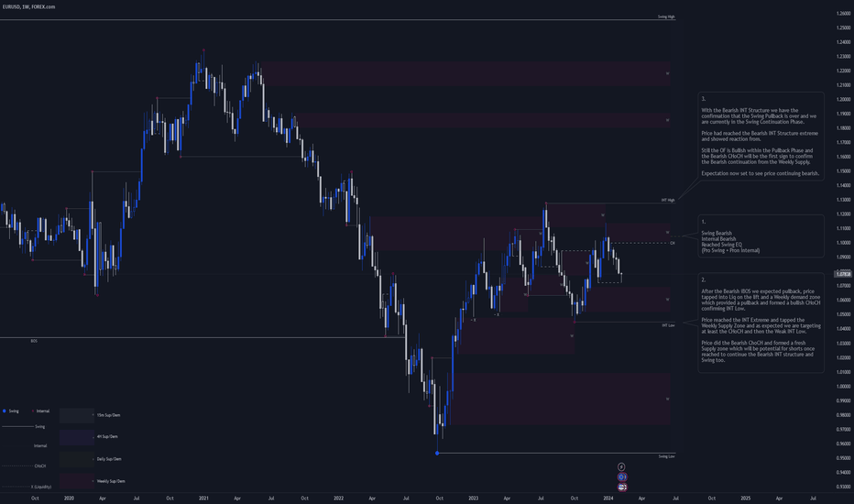
Task: Click the 4H Sup/Dem legend swatch
Action: (76, 437)
